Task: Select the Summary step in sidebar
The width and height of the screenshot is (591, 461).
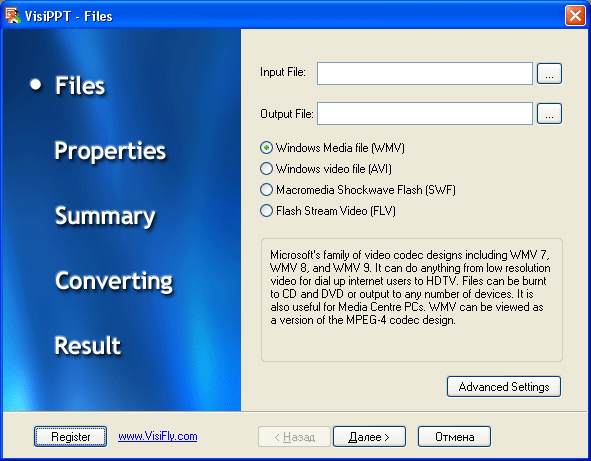Action: [105, 216]
